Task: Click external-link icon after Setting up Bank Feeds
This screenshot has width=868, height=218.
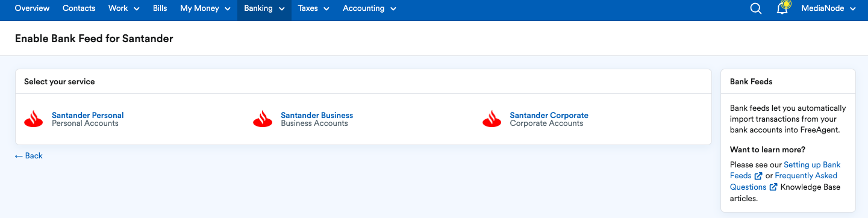Action: 758,176
